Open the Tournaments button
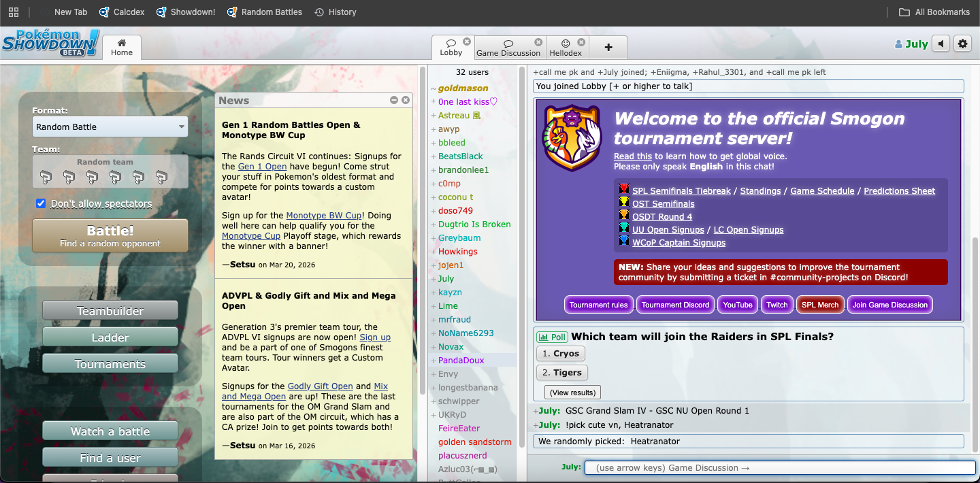This screenshot has height=483, width=980. (x=110, y=364)
